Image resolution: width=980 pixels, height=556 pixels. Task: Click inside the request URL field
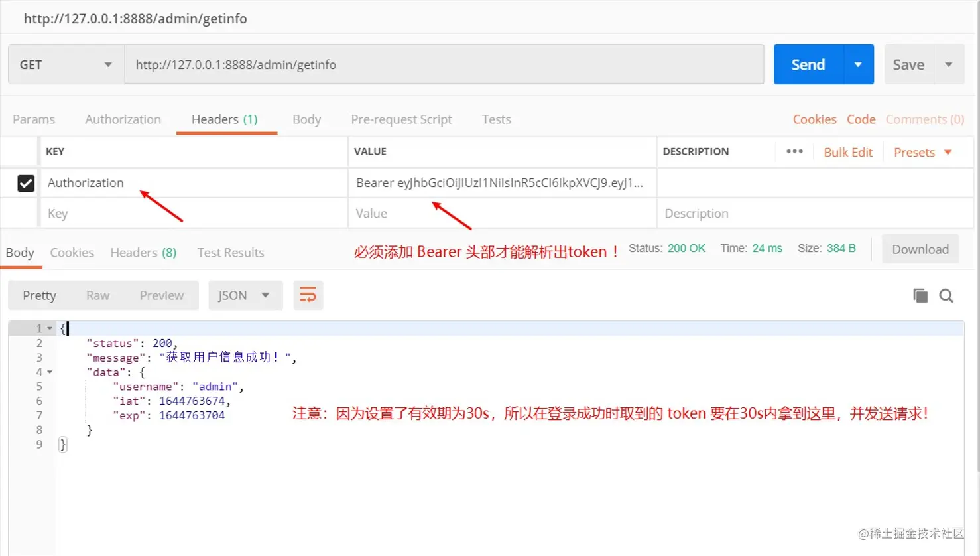pos(444,64)
